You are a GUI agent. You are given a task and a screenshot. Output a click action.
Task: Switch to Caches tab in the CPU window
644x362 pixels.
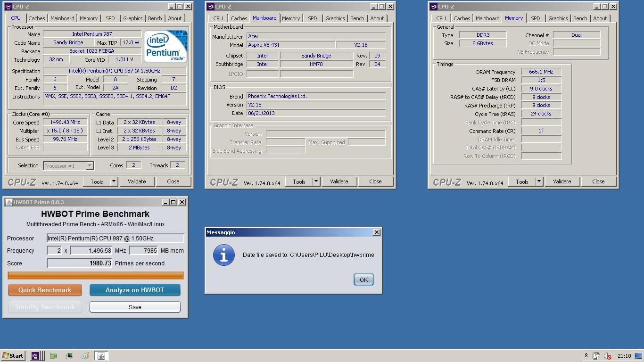coord(37,18)
